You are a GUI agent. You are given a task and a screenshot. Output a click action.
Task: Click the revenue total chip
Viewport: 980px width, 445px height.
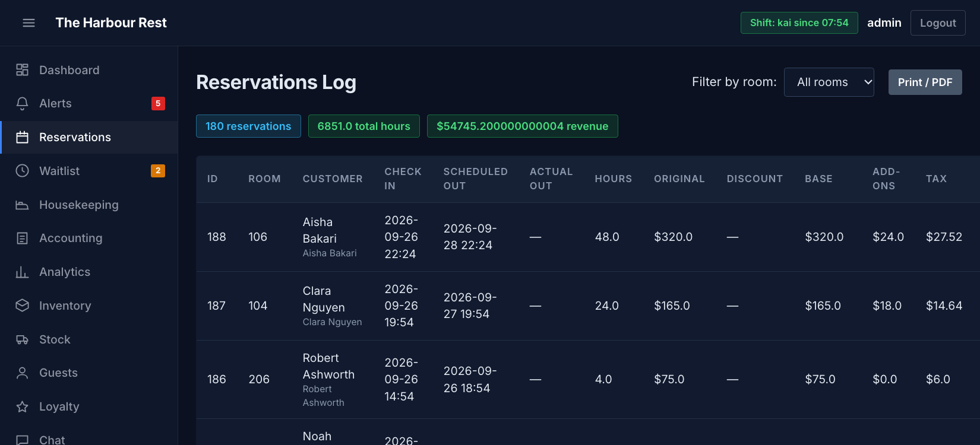tap(522, 126)
